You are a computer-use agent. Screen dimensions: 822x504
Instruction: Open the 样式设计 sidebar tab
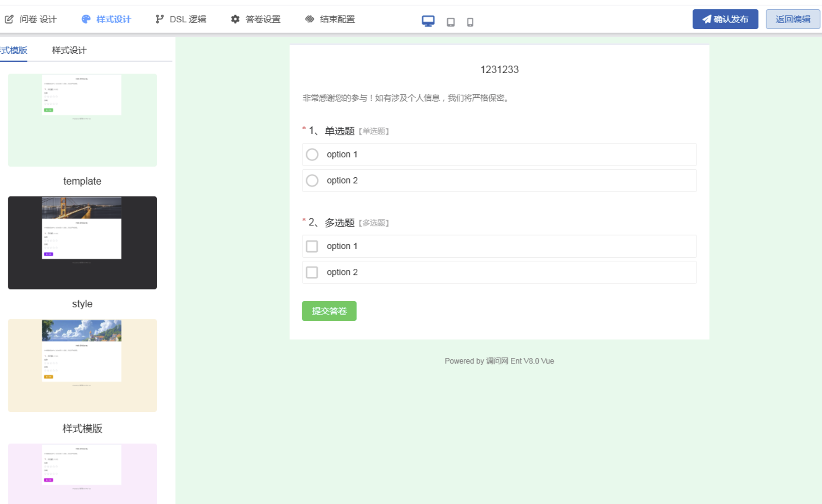(x=68, y=50)
